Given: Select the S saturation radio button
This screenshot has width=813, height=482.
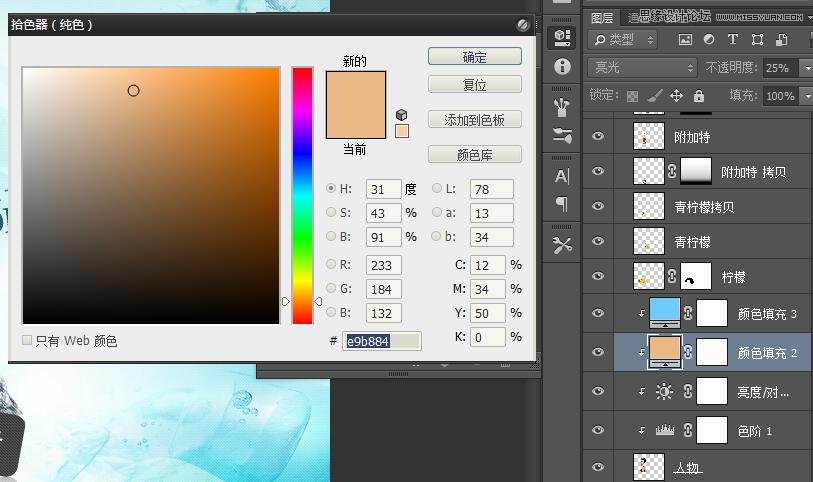Looking at the screenshot, I should point(332,213).
